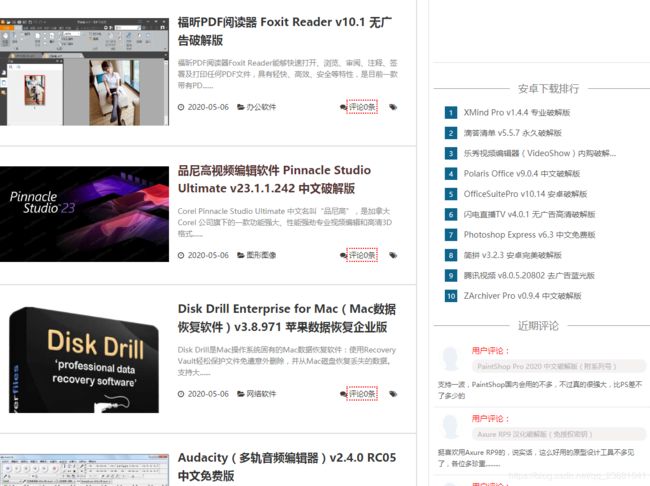
Task: Click the Disk Drill description excerpt
Action: (x=286, y=361)
